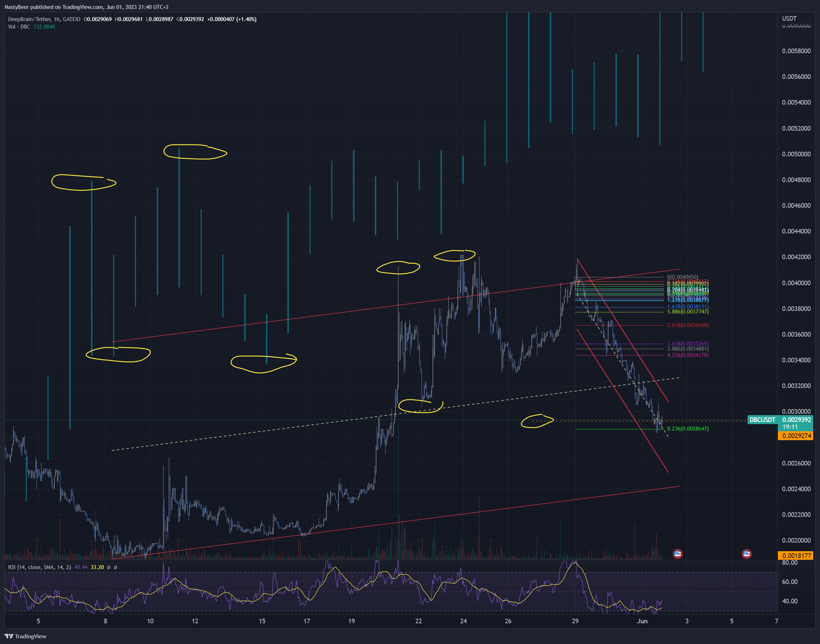The width and height of the screenshot is (820, 644).
Task: Click the RSI moving average value 33.20
Action: point(97,567)
